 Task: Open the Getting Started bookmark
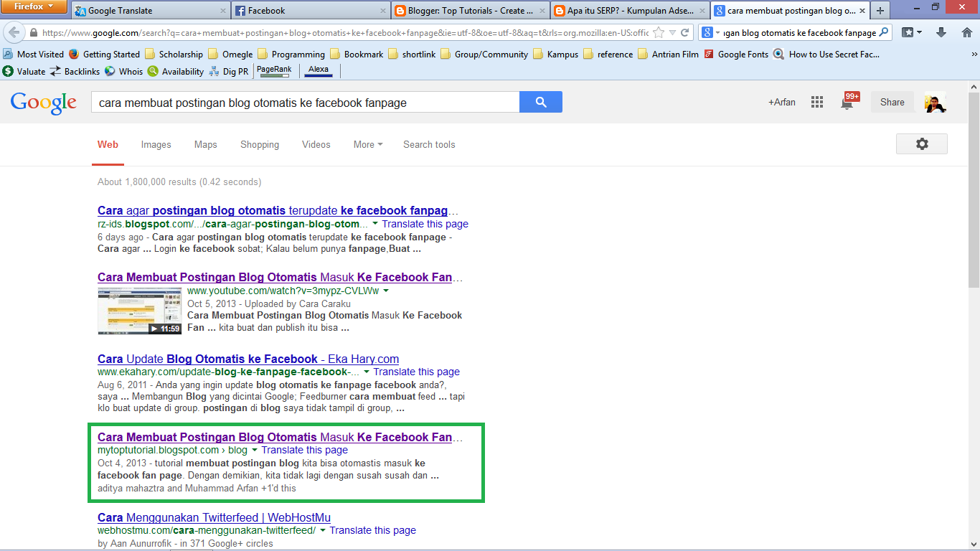[x=104, y=54]
